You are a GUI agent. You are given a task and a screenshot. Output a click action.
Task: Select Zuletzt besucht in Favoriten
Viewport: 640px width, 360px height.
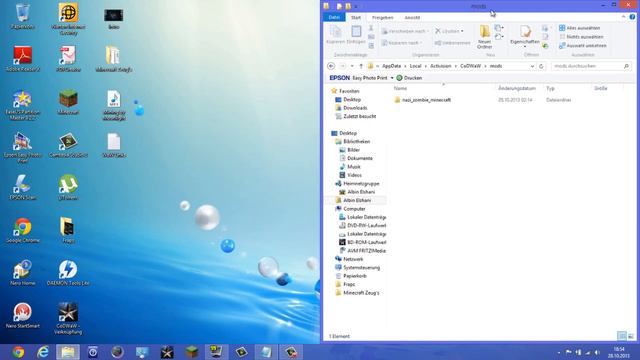click(x=356, y=116)
